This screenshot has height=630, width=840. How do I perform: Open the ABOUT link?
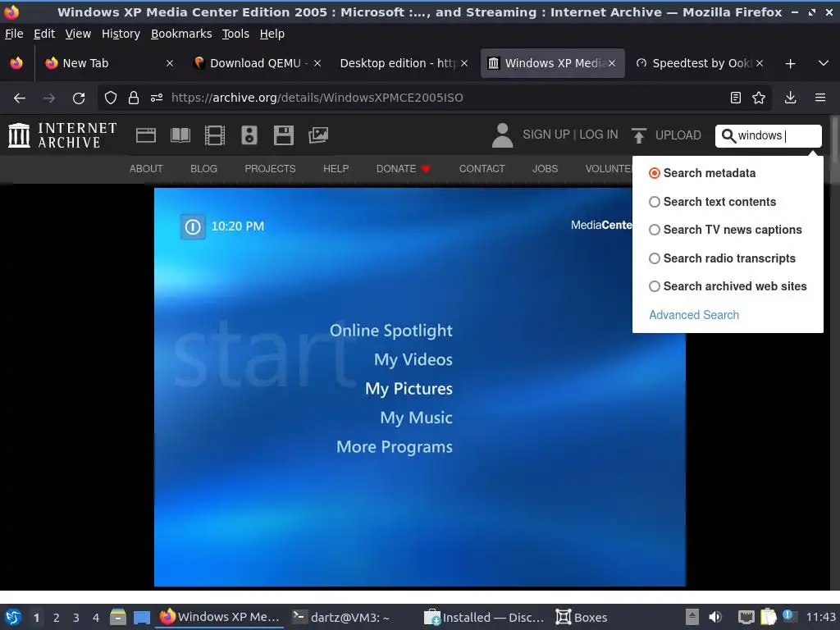[x=146, y=169]
